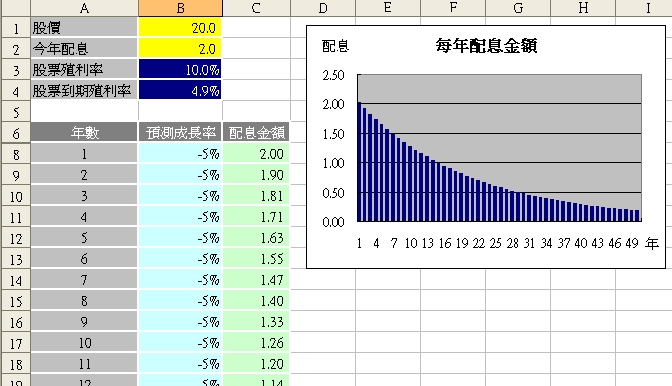Click the 配息金額 table header
The image size is (672, 386).
[x=256, y=132]
